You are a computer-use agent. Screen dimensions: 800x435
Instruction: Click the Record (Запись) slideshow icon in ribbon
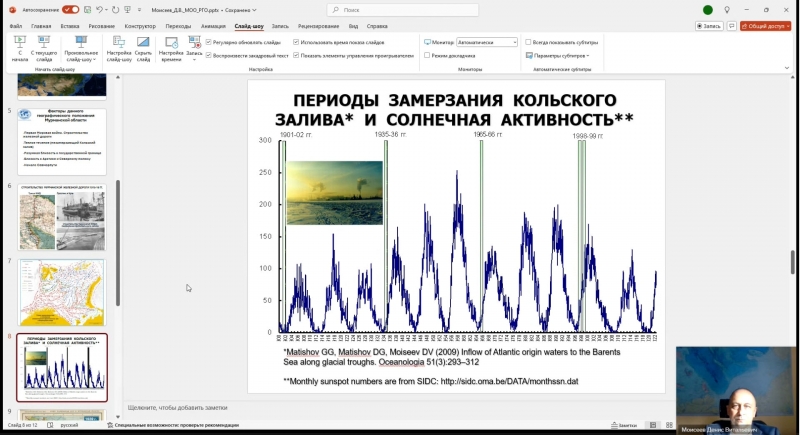pos(194,46)
